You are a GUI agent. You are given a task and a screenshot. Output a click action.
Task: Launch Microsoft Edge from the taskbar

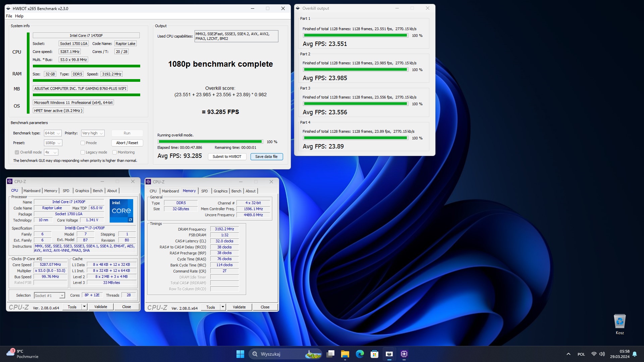(x=360, y=354)
